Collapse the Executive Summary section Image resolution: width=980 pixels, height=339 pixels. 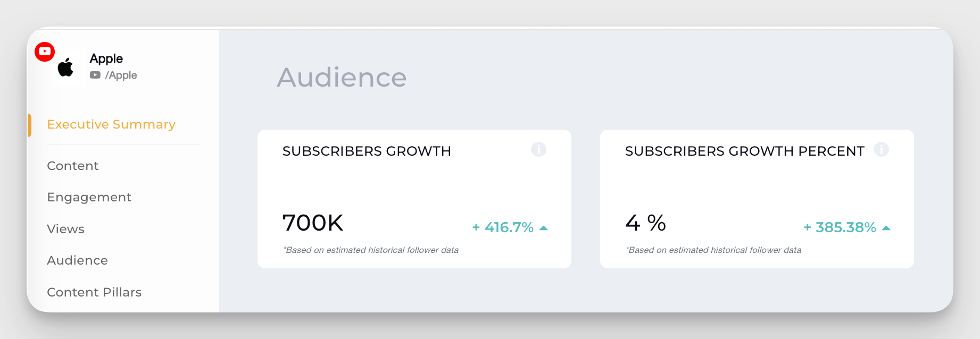(x=111, y=124)
